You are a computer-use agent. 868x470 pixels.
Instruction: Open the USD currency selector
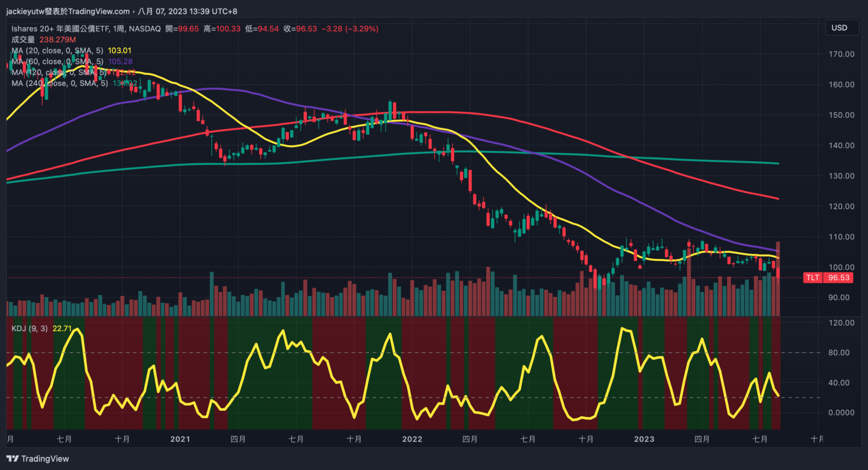point(839,28)
